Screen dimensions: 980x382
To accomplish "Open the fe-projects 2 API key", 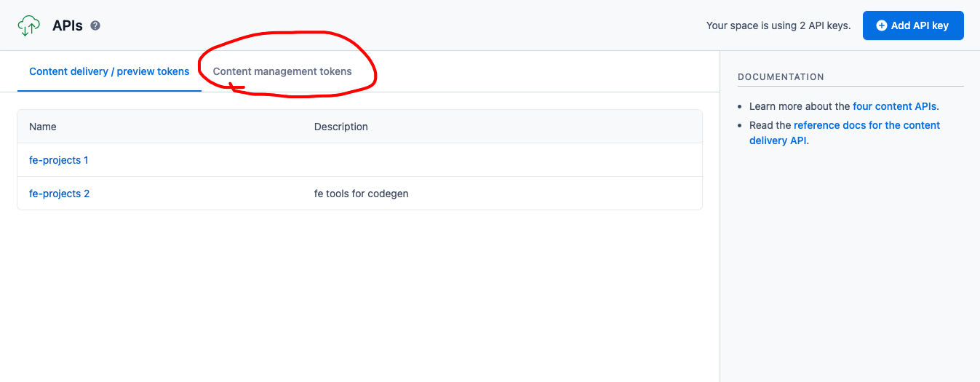I will point(60,194).
